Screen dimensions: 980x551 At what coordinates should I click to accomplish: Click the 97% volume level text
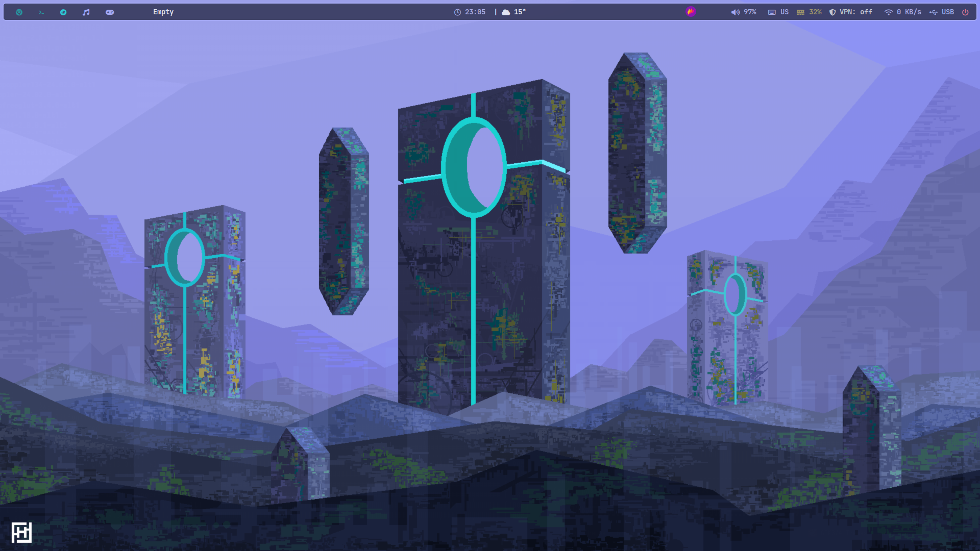click(750, 12)
